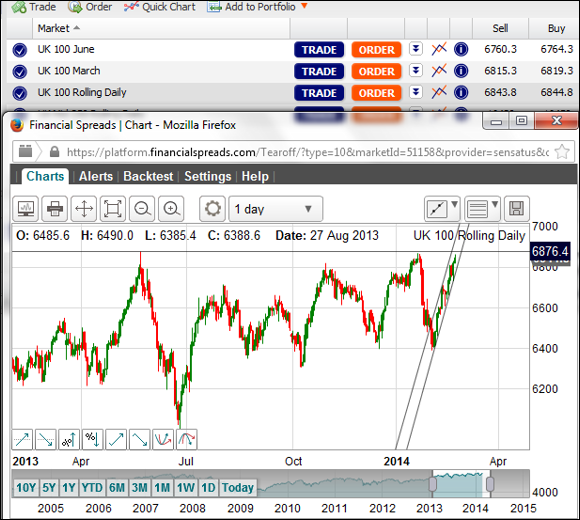The height and width of the screenshot is (520, 580).
Task: Select the first rising-arrow drawing tool above 2013
Action: pos(22,439)
